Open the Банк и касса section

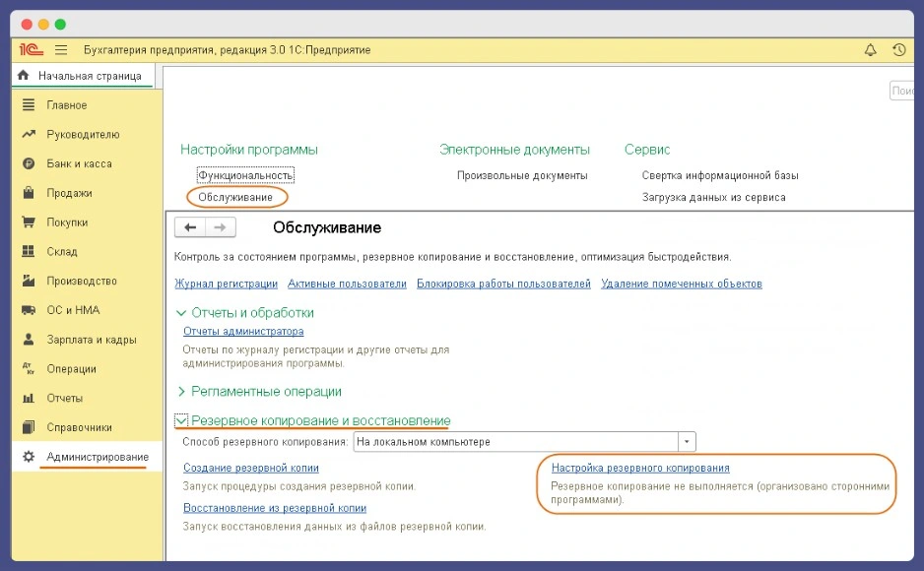tap(79, 164)
